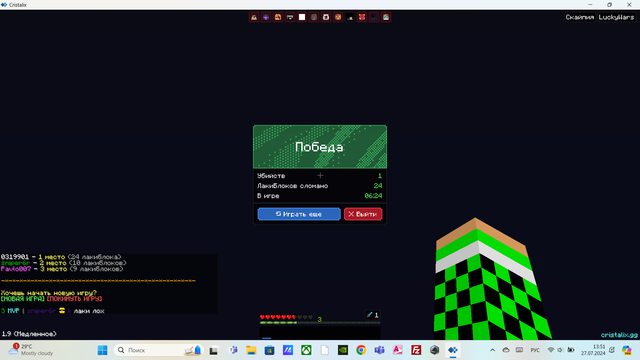Click the 'Победа' victory banner
The width and height of the screenshot is (640, 360).
[320, 147]
